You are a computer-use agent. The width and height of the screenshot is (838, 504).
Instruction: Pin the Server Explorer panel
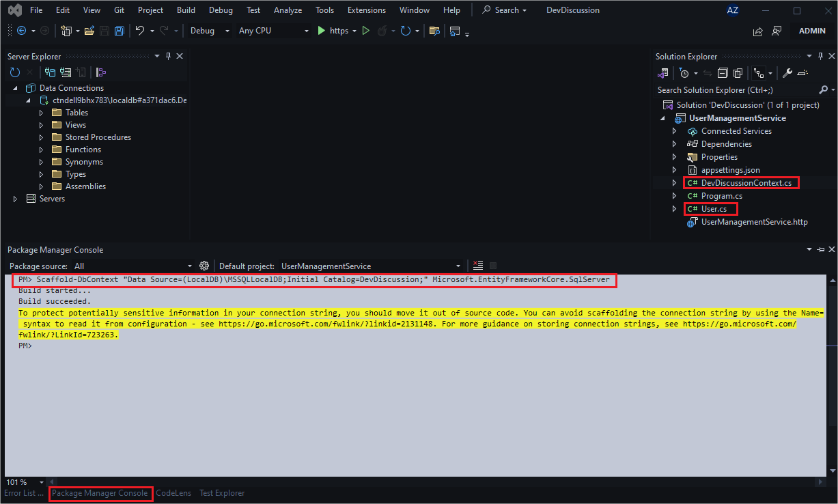(169, 57)
